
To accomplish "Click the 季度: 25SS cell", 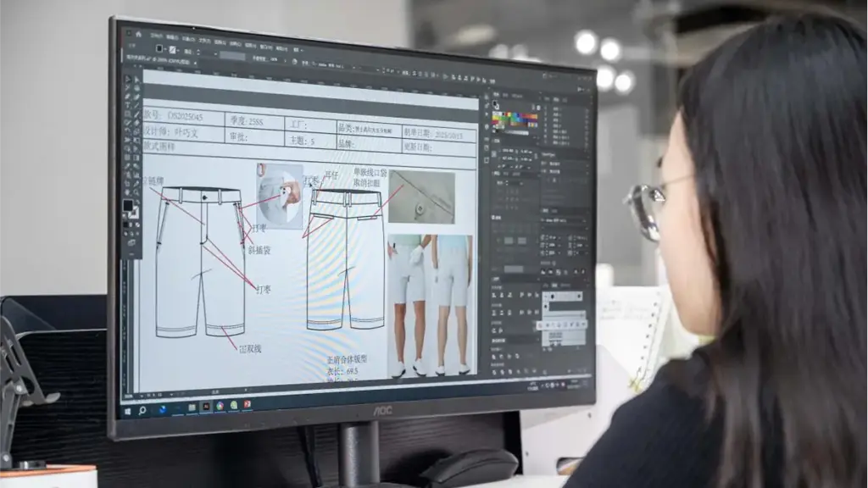I will coord(255,121).
